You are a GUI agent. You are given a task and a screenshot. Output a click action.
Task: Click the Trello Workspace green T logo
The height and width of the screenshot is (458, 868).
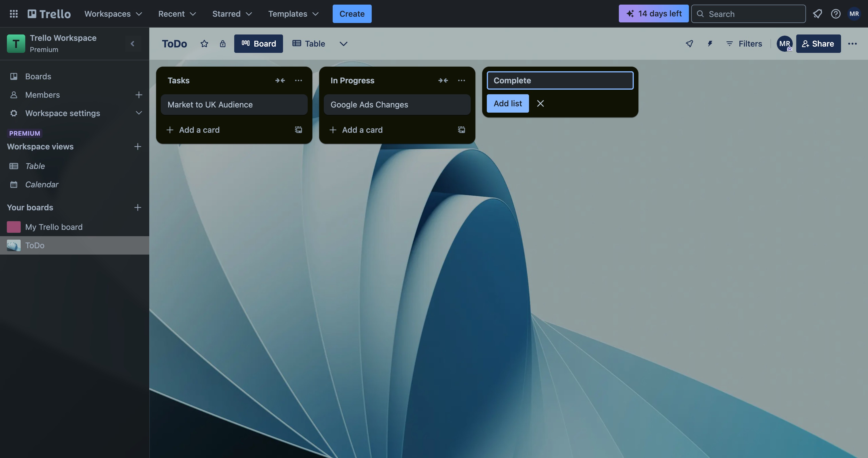16,43
